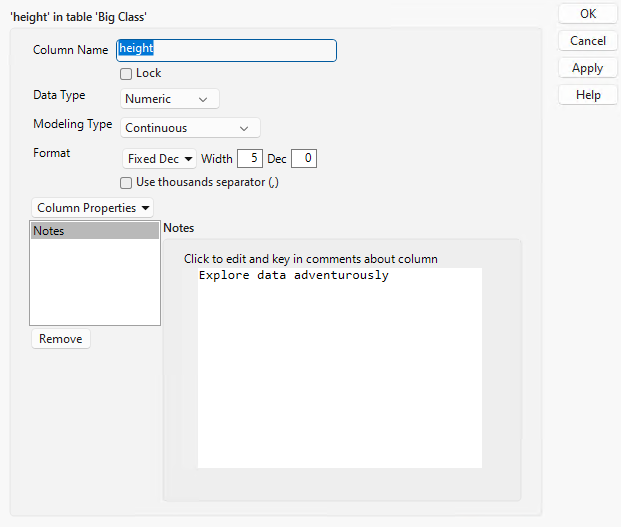Viewport: 621px width, 527px height.
Task: Open the Column Properties dropdown
Action: click(x=92, y=208)
